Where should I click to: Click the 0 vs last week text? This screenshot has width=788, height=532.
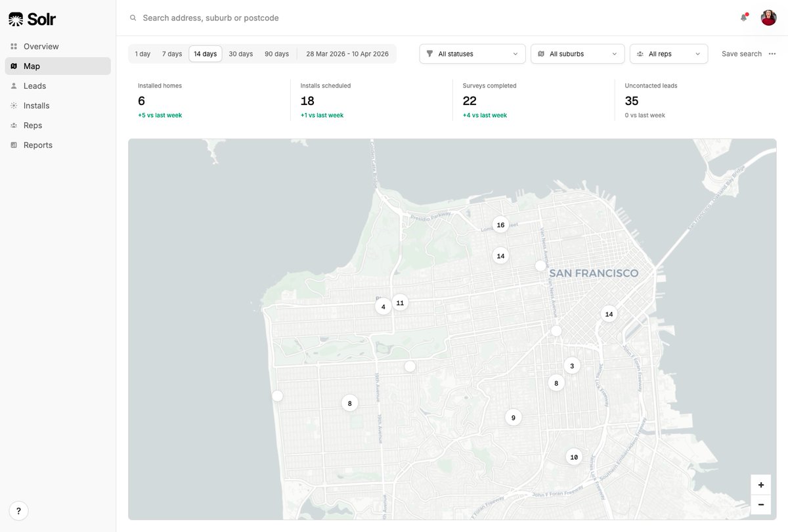pos(645,116)
